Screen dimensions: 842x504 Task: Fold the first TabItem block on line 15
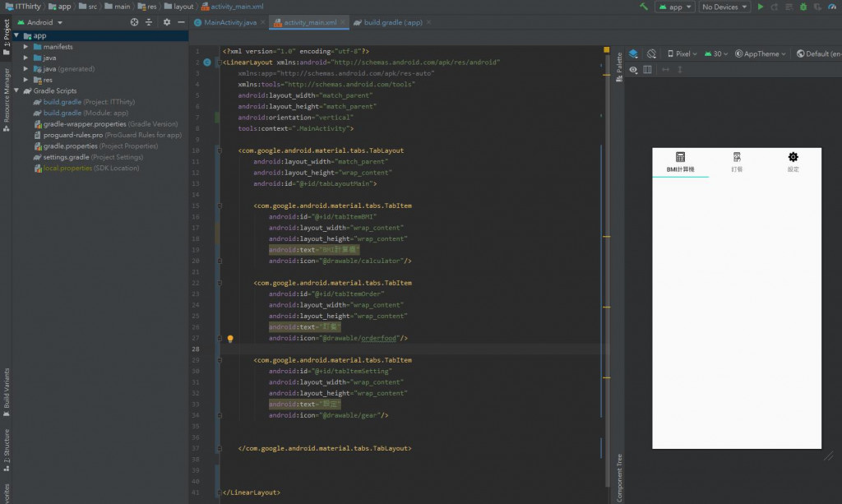click(x=219, y=206)
